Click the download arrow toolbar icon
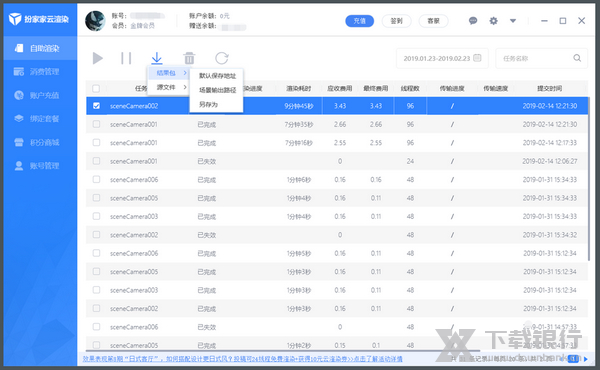Image resolution: width=600 pixels, height=370 pixels. (157, 58)
